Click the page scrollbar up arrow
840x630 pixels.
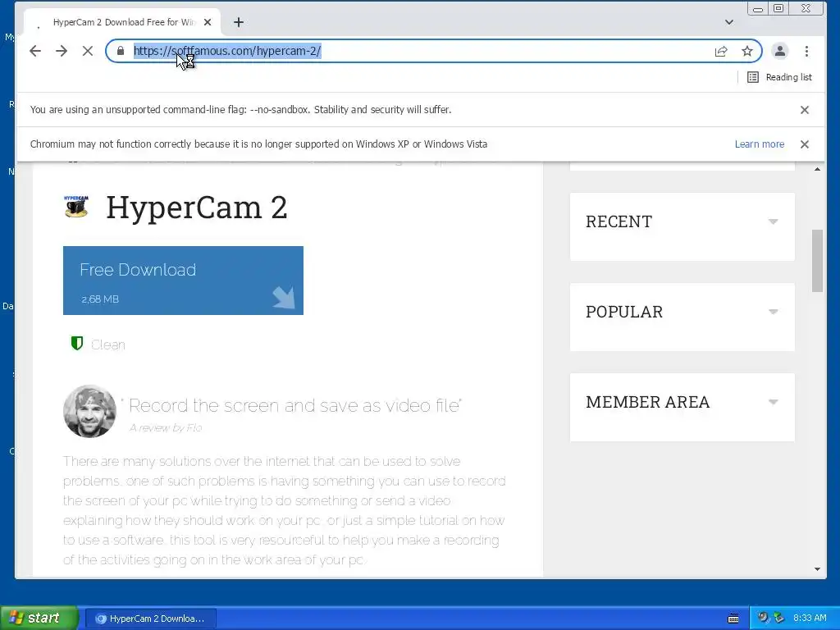(x=817, y=169)
